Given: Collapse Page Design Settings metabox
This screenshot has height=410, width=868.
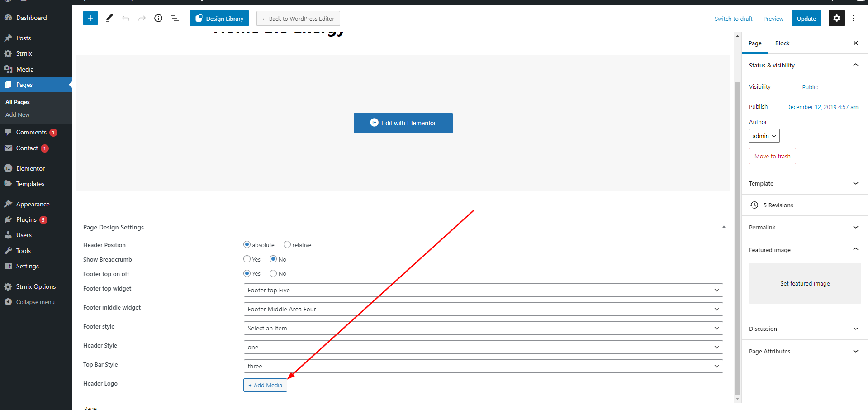Looking at the screenshot, I should click(x=724, y=227).
